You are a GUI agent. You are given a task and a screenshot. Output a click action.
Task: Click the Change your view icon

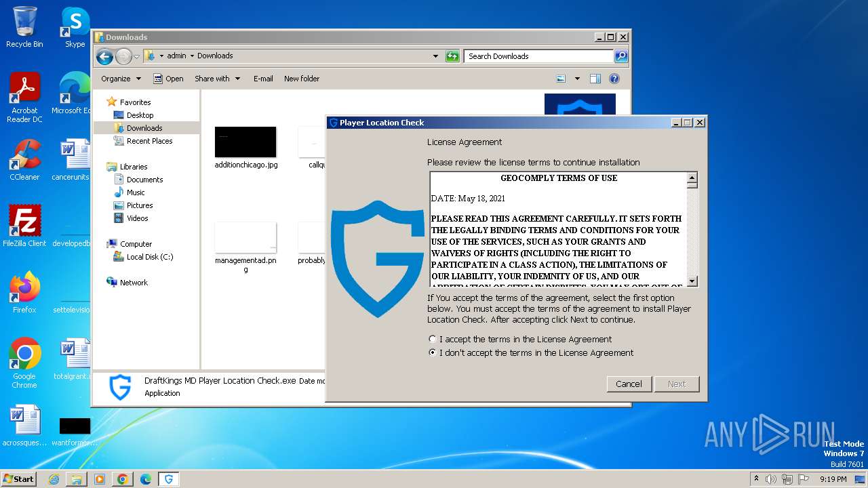[561, 79]
